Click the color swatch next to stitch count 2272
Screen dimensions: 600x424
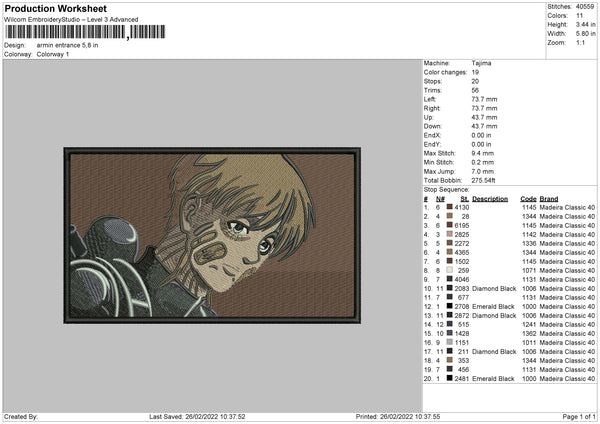450,243
